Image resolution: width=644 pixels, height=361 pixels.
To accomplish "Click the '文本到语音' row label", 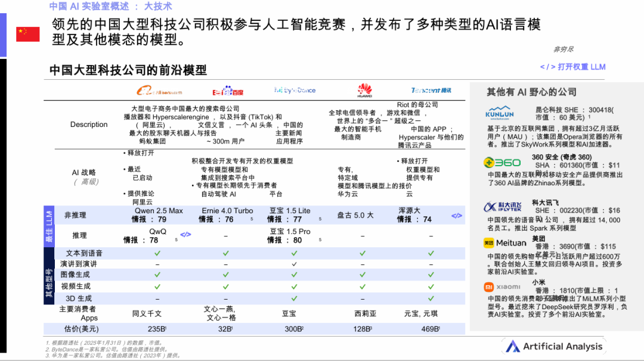I will [84, 253].
